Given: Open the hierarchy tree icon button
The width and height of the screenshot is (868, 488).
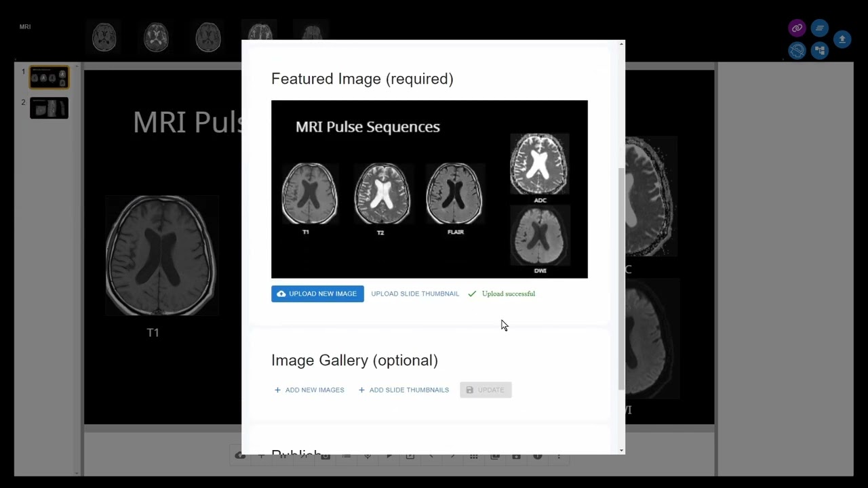Looking at the screenshot, I should click(x=820, y=50).
